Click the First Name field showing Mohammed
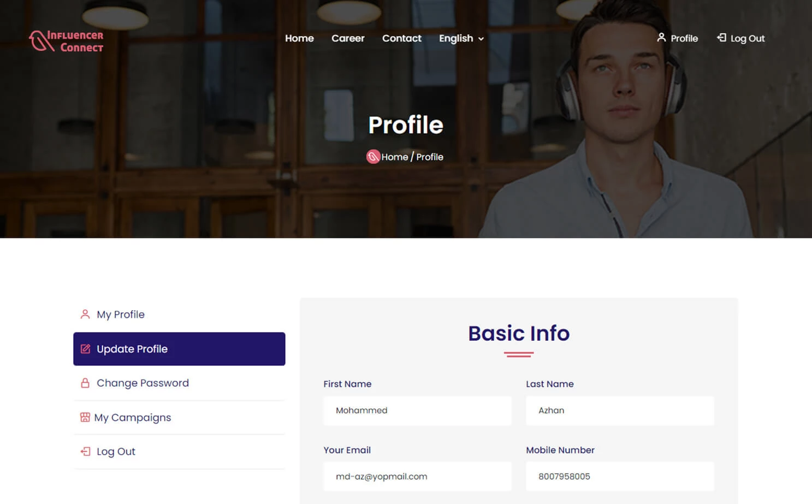This screenshot has width=812, height=504. [417, 411]
